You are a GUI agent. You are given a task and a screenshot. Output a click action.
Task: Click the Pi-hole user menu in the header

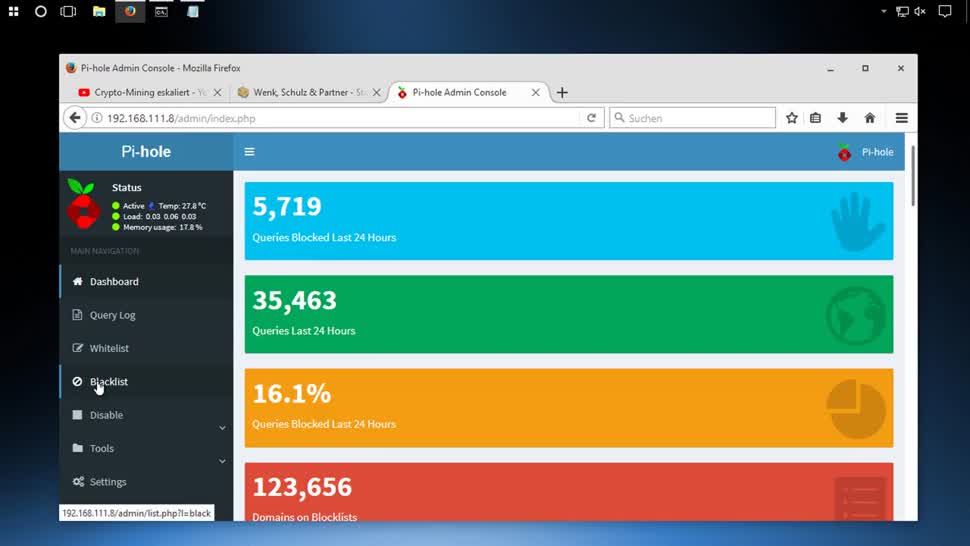tap(865, 152)
